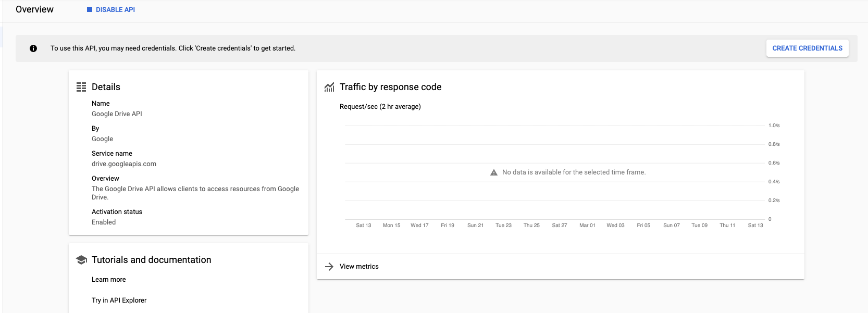
Task: Click the arrow icon beside View metrics
Action: coord(329,267)
